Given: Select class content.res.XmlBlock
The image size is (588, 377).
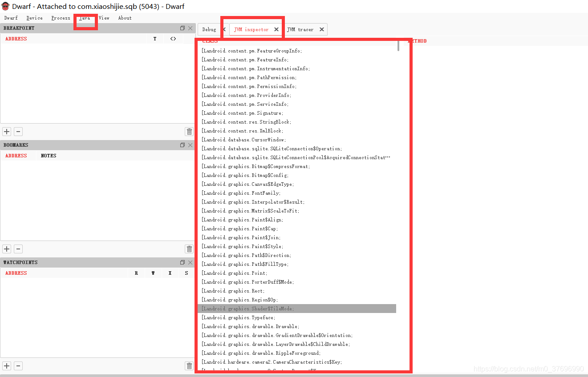Looking at the screenshot, I should [x=297, y=131].
